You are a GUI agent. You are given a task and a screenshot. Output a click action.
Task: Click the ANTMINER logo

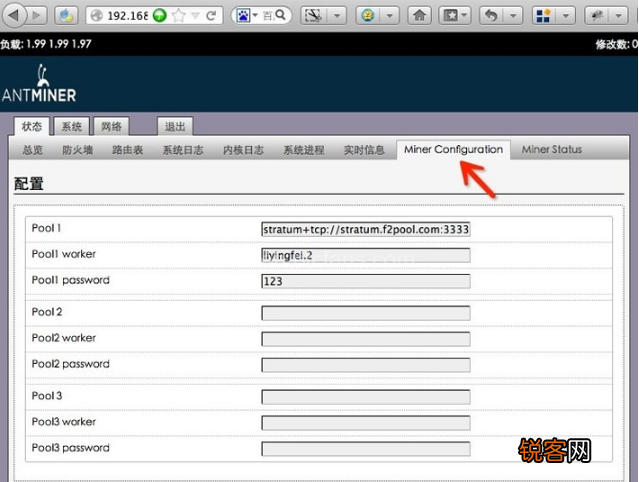click(39, 84)
